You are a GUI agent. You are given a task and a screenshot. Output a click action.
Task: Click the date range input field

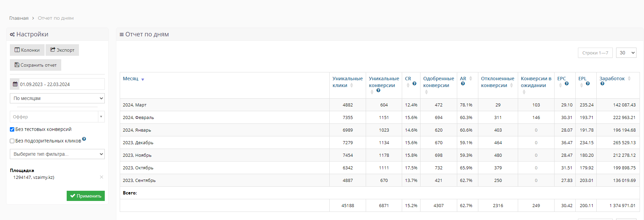61,84
